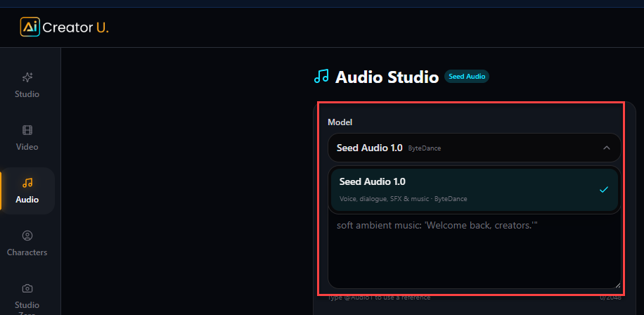Click the Ai Creator U. logo
The height and width of the screenshot is (315, 644).
pyautogui.click(x=64, y=27)
